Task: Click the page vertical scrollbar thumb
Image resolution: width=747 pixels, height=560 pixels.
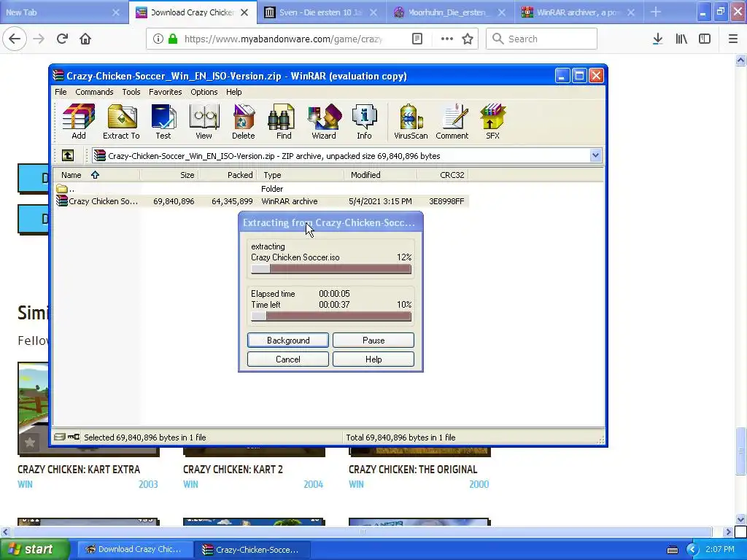Action: click(x=740, y=451)
